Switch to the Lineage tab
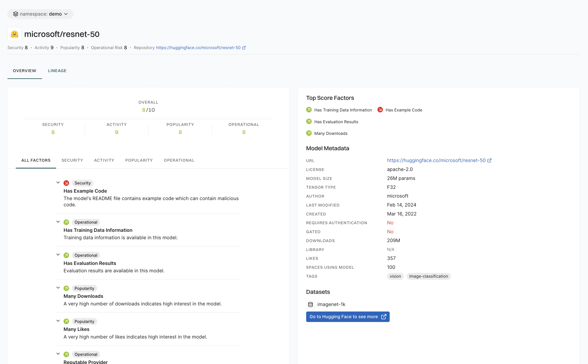This screenshot has width=588, height=364. [57, 71]
